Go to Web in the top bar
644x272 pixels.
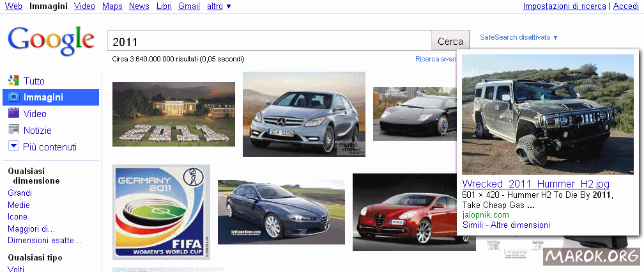click(x=13, y=6)
